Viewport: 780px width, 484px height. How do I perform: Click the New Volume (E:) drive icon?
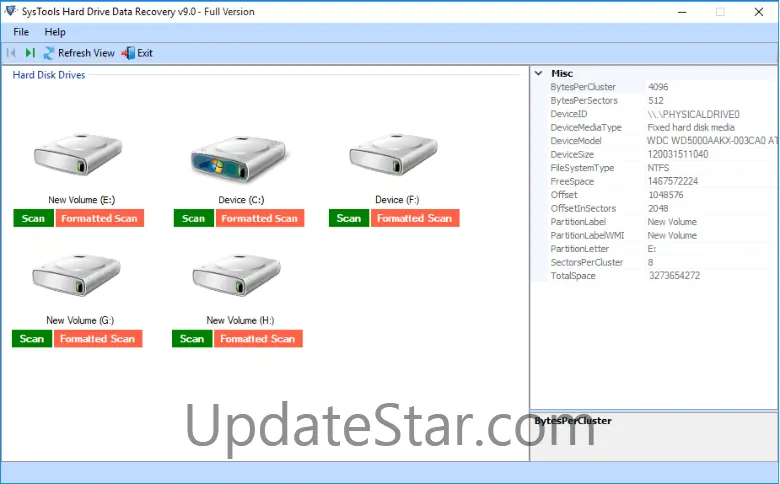click(x=78, y=154)
